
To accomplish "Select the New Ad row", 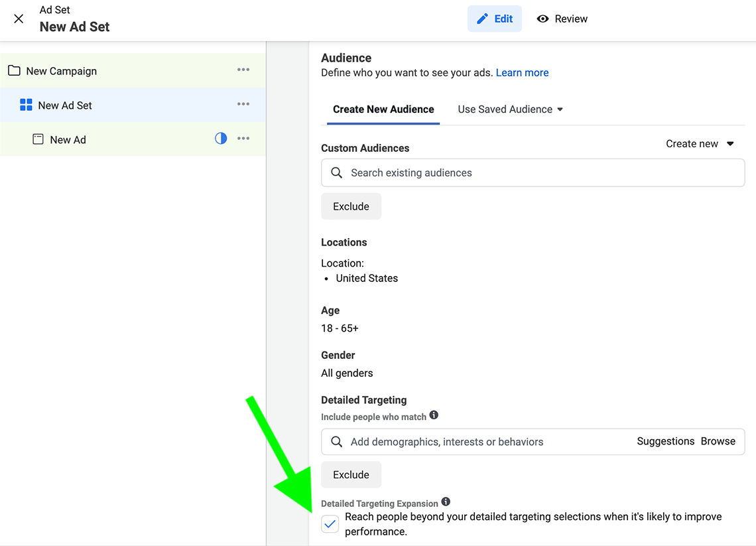I will 133,139.
